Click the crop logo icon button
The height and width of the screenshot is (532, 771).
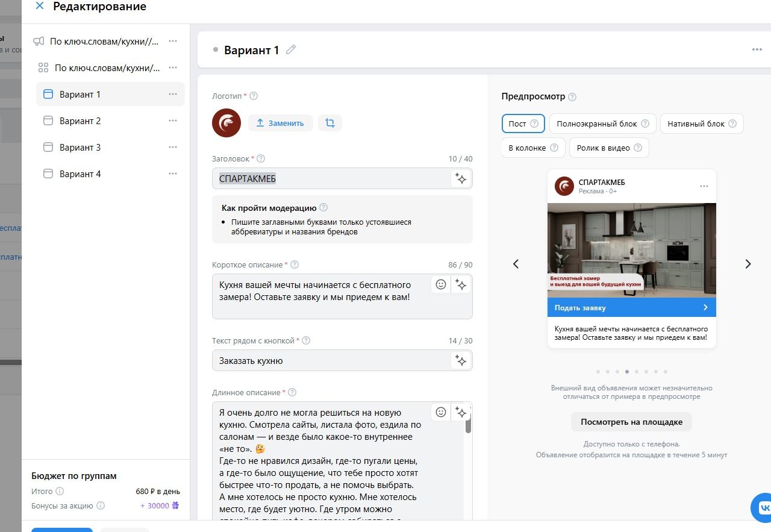click(330, 123)
